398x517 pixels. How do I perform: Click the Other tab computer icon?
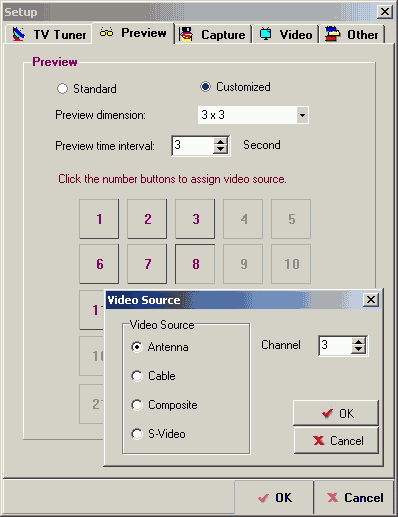tap(332, 34)
